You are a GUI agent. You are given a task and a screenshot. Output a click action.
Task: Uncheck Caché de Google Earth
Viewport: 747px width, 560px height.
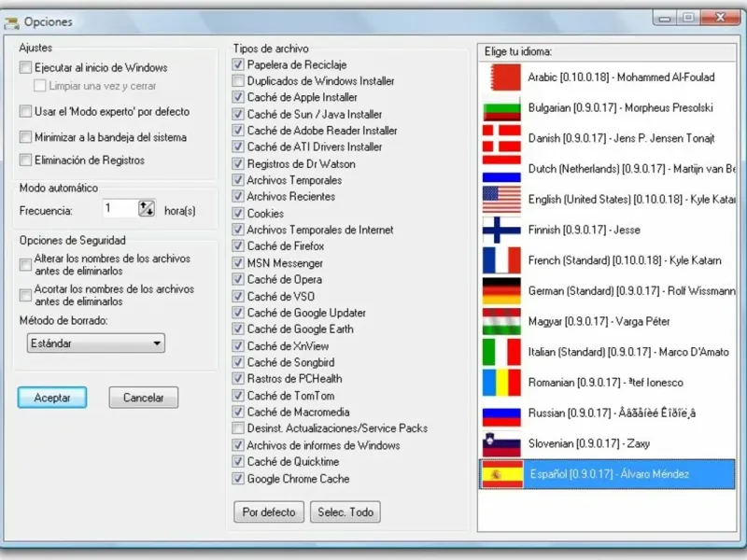tap(238, 329)
